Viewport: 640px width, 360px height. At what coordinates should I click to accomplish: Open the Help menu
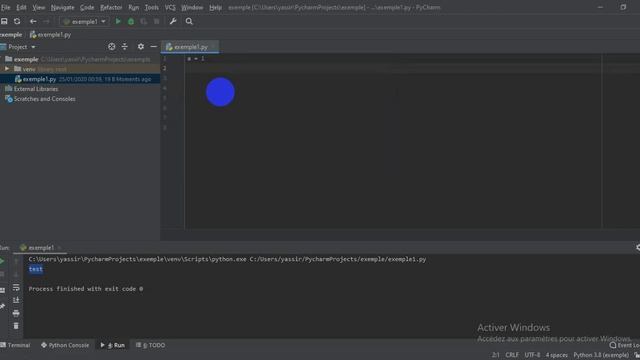[215, 7]
